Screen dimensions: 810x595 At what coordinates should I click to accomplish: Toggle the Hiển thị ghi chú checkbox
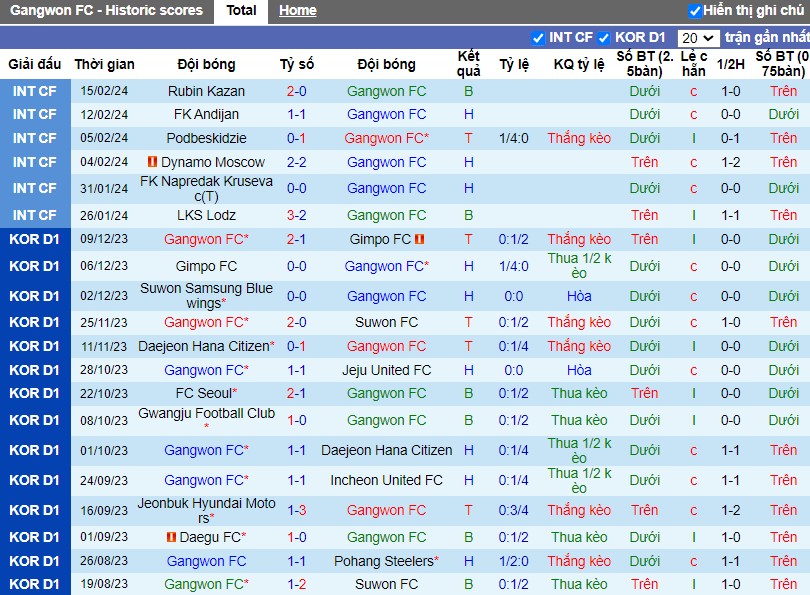click(x=695, y=11)
